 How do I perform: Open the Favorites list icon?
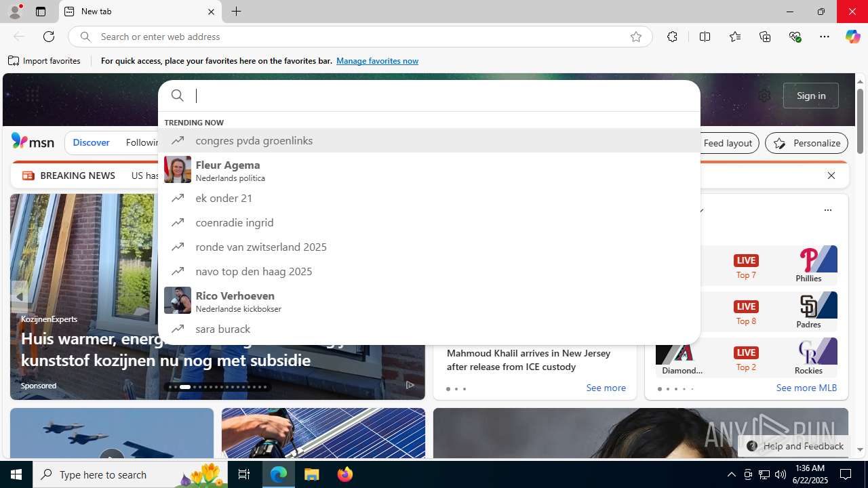click(735, 37)
